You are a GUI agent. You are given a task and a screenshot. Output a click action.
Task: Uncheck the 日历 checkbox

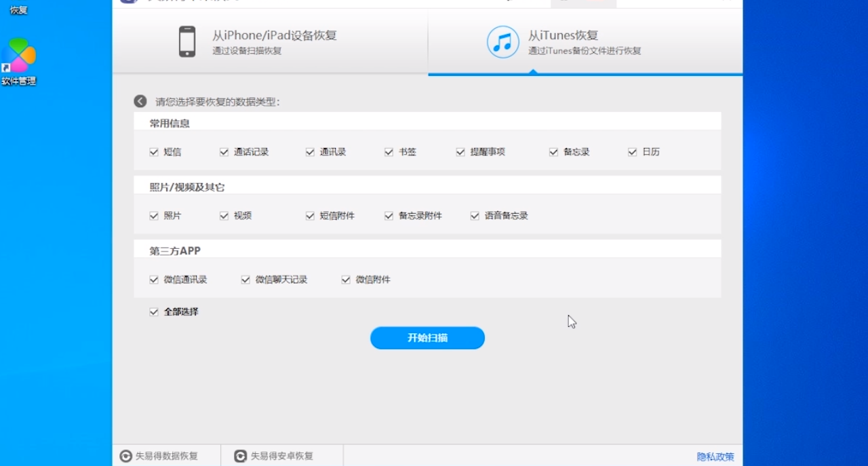click(633, 152)
